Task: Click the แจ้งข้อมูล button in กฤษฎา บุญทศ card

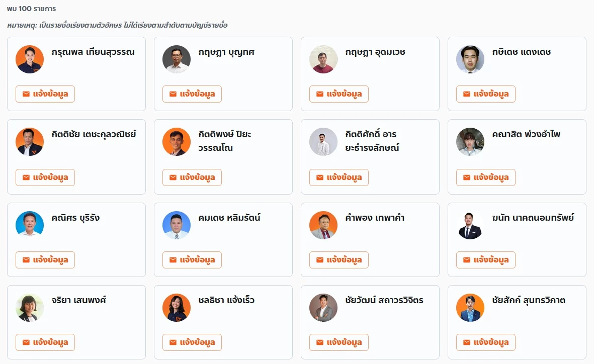Action: coord(192,94)
